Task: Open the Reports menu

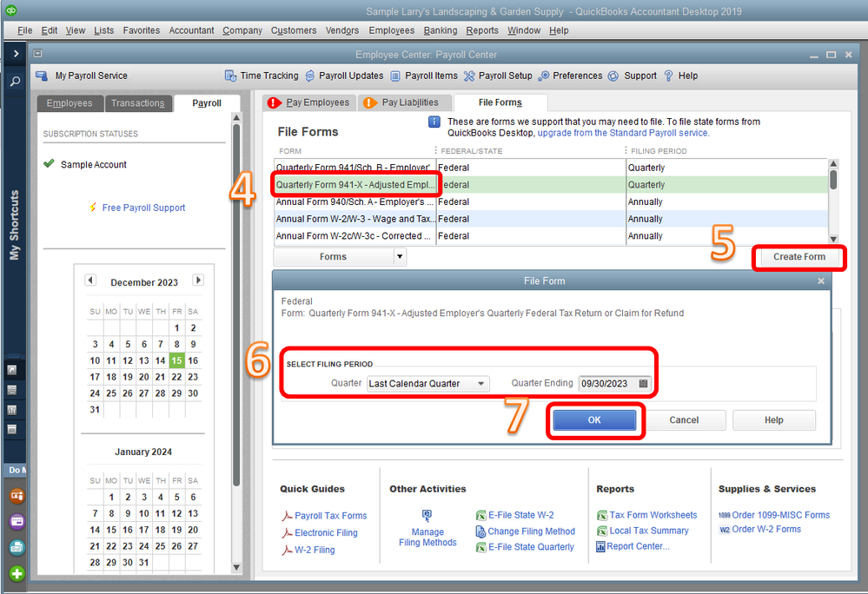Action: pyautogui.click(x=482, y=30)
